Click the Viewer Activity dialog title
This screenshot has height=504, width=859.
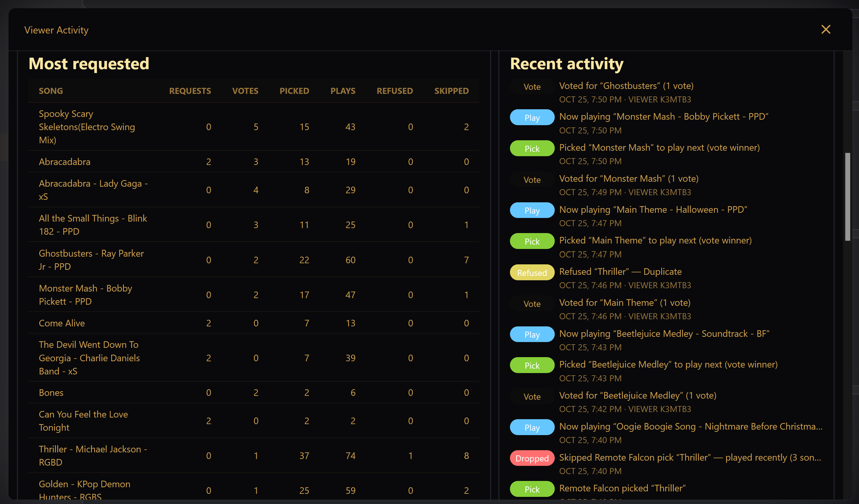coord(56,30)
